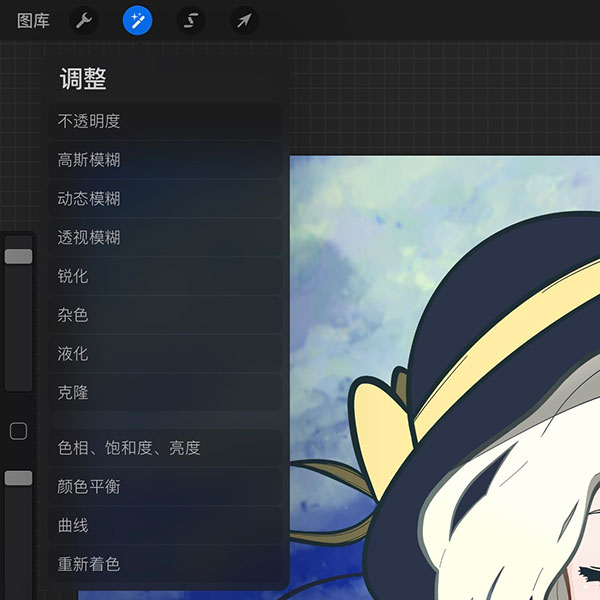Choose 颜色平衡 color balance

click(165, 487)
